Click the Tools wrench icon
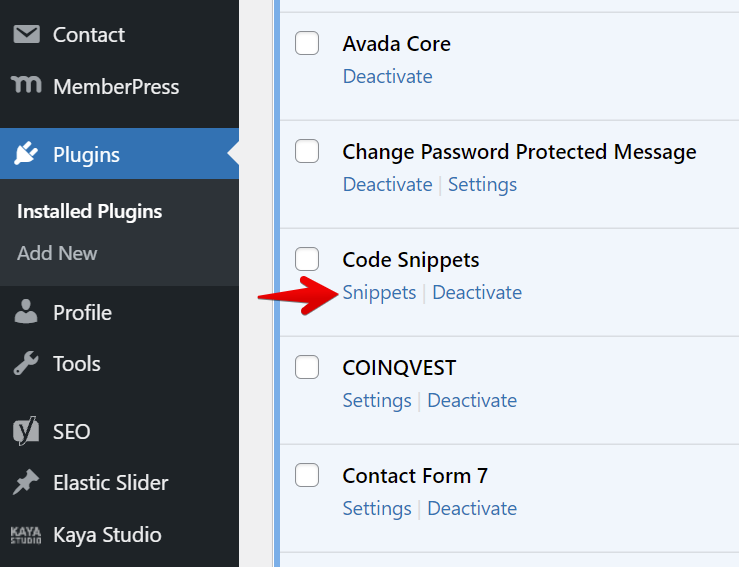Viewport: 739px width, 567px height. tap(26, 364)
